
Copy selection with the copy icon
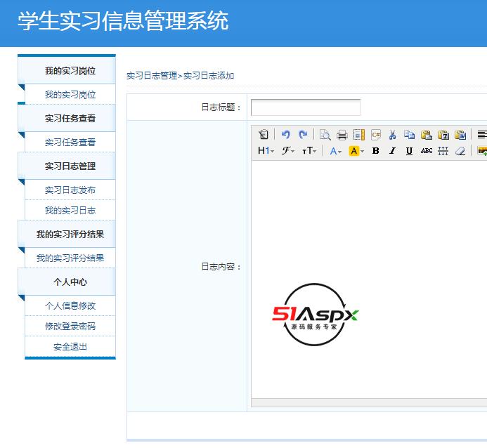tap(410, 135)
